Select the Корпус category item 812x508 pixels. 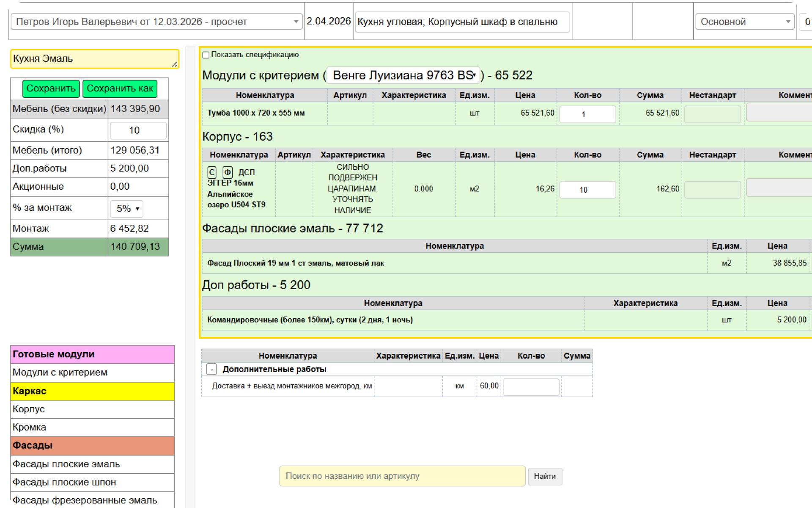coord(29,409)
